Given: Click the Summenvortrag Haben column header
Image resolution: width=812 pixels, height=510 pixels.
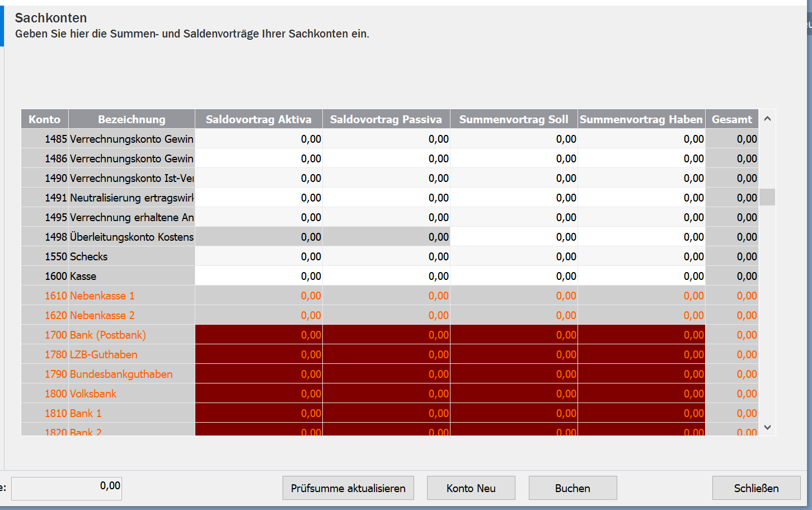Looking at the screenshot, I should pos(641,119).
